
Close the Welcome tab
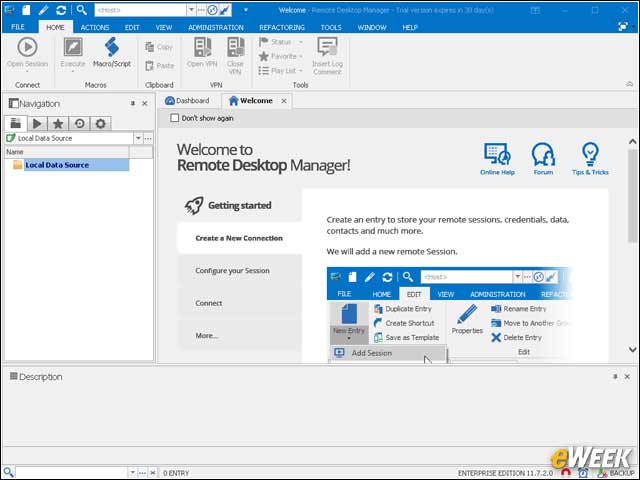284,101
